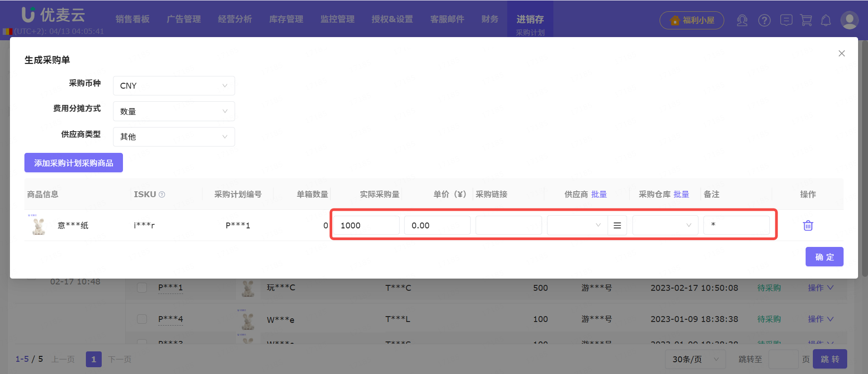Open the 采购仓库 dropdown in product row
This screenshot has width=868, height=374.
click(665, 225)
